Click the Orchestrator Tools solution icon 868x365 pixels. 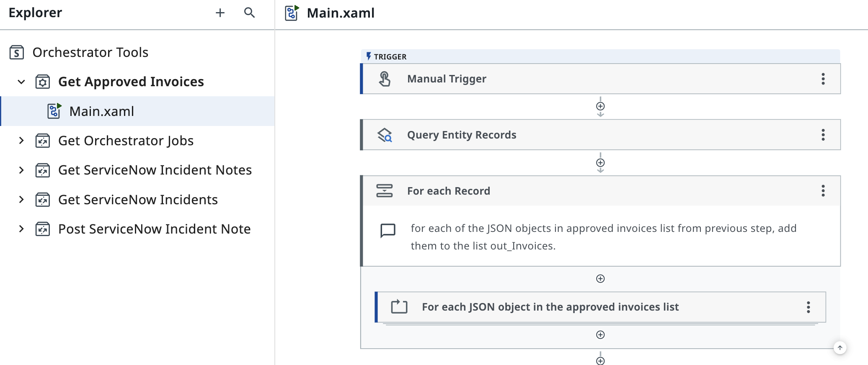pyautogui.click(x=17, y=52)
